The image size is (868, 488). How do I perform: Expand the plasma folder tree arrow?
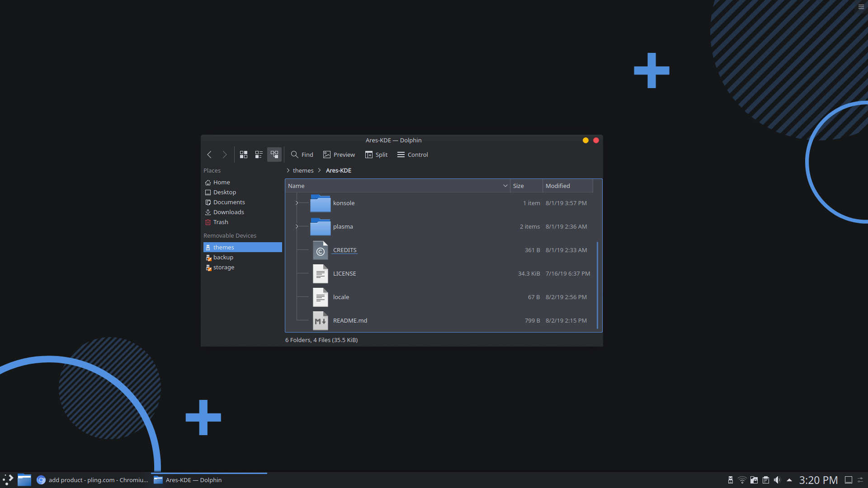(297, 226)
